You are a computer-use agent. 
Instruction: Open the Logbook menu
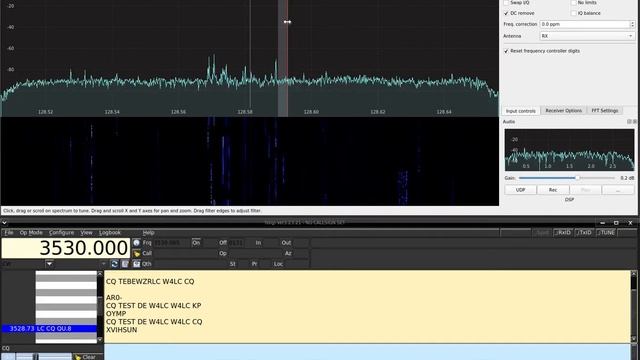click(x=110, y=233)
